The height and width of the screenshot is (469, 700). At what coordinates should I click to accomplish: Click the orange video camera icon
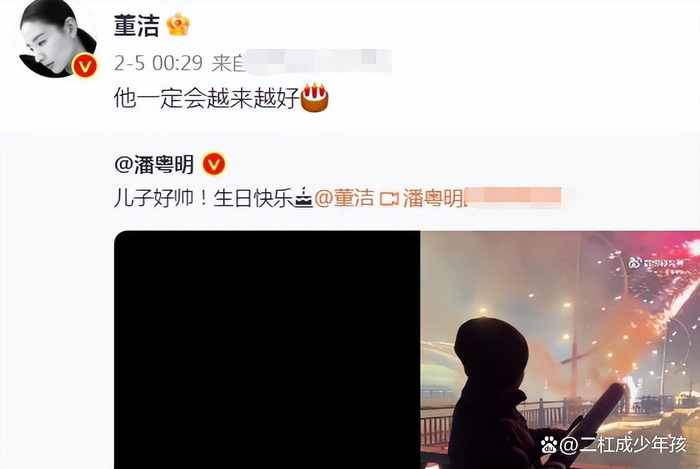388,199
